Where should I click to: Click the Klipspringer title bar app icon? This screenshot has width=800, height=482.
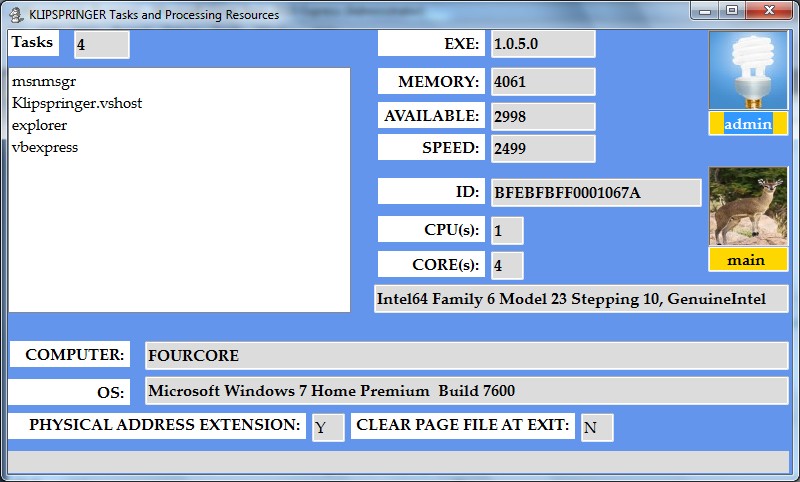(x=16, y=15)
